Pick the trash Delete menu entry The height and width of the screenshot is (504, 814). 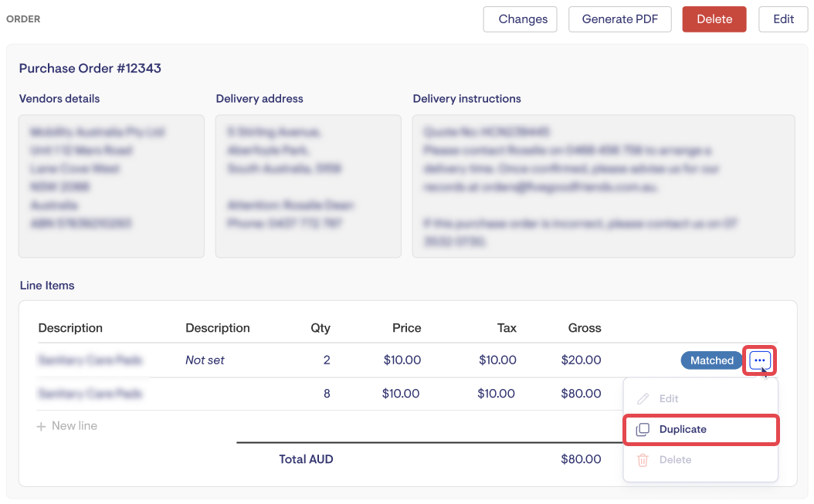click(674, 460)
